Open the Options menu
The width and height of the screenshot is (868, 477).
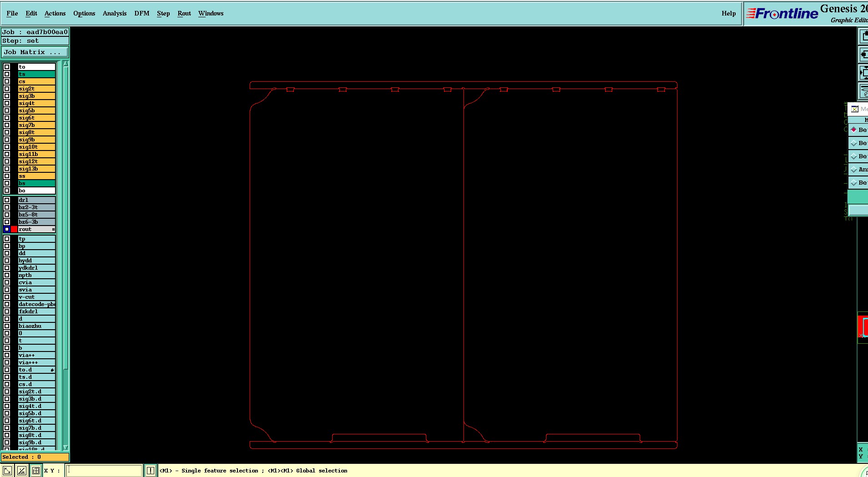[84, 13]
